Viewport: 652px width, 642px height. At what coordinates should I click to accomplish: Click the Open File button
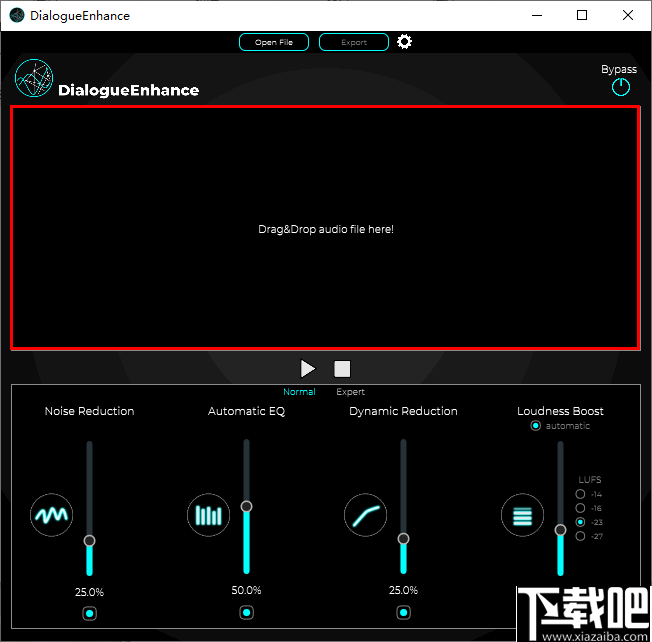coord(274,42)
